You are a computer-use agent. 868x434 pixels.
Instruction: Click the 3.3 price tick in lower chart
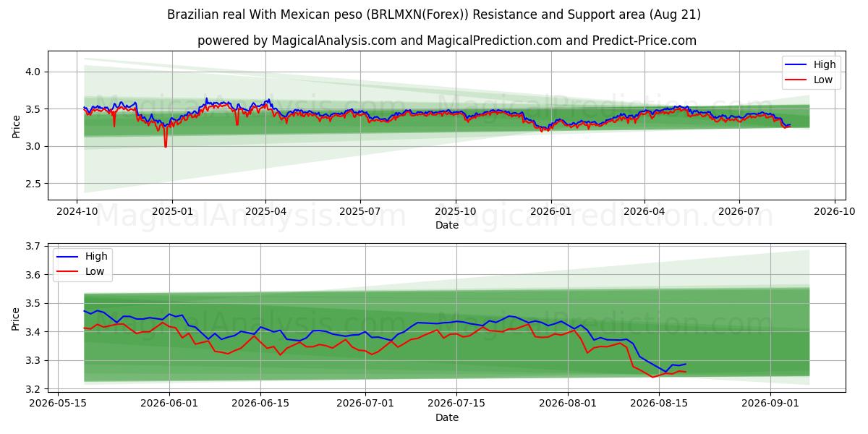[35, 360]
